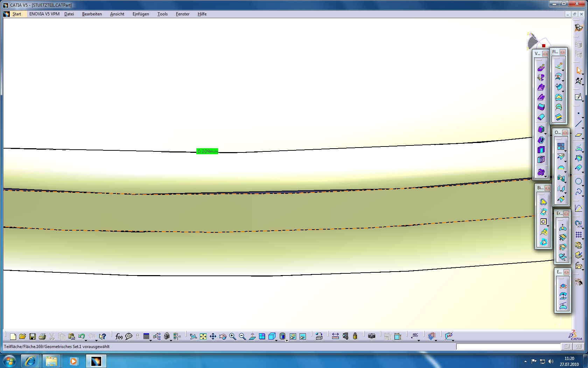
Task: Open the Start menu item
Action: click(x=17, y=14)
